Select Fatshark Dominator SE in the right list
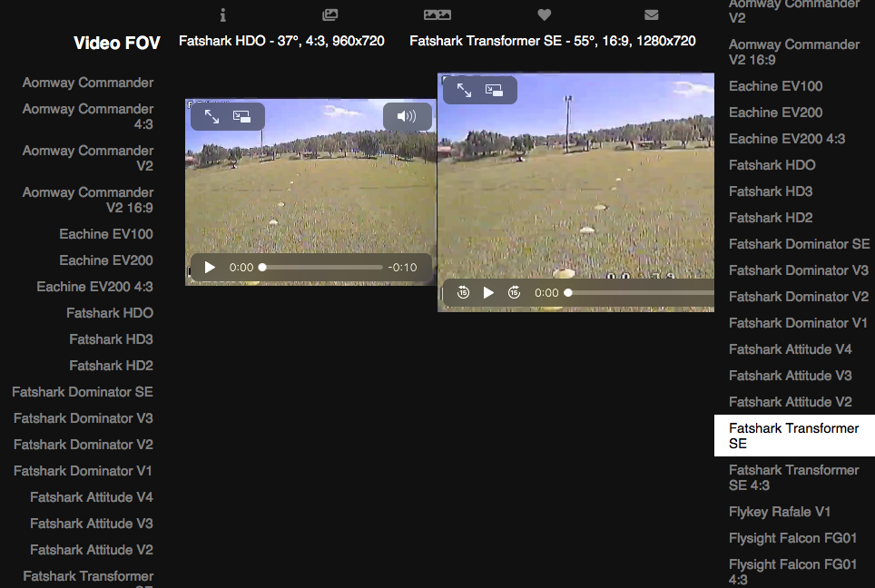This screenshot has height=588, width=875. click(799, 244)
